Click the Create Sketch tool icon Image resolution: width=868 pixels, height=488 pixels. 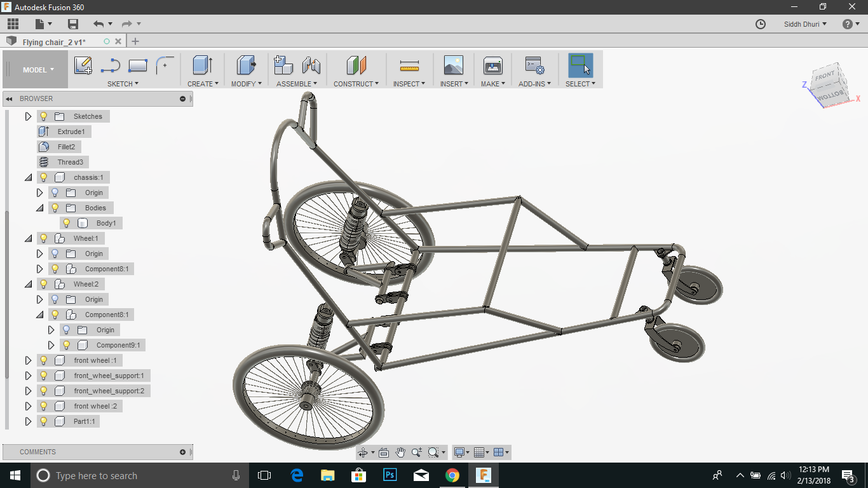pos(83,65)
